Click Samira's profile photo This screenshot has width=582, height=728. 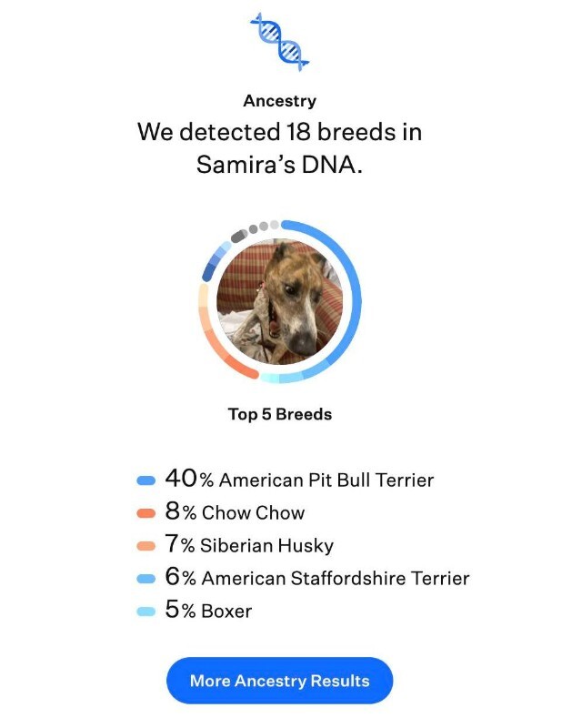(x=277, y=300)
